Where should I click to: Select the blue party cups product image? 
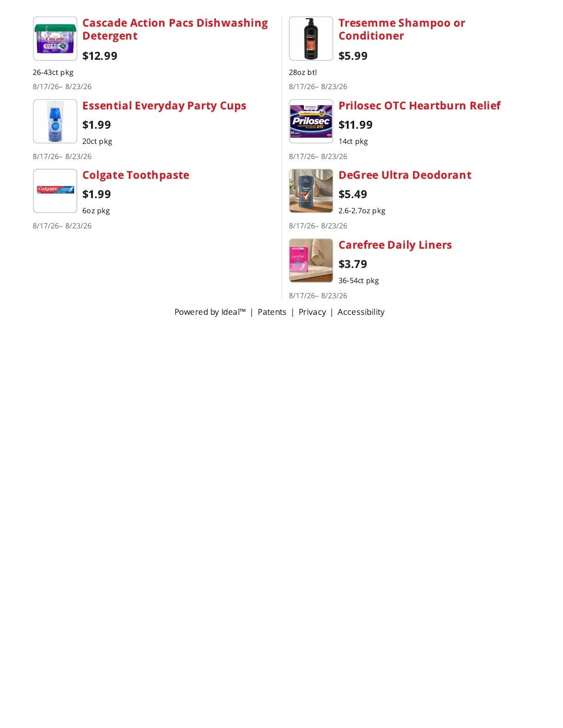point(55,121)
